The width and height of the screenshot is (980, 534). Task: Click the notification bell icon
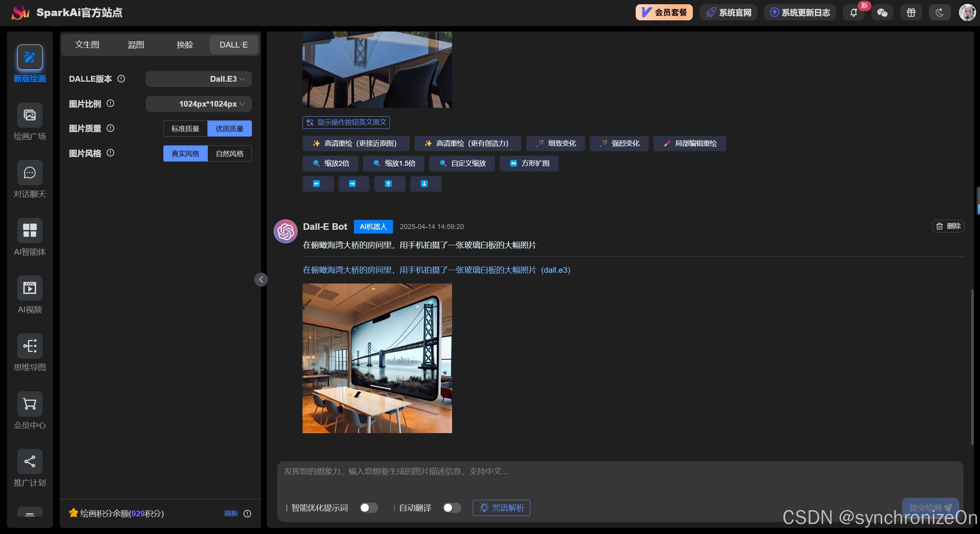pyautogui.click(x=853, y=13)
